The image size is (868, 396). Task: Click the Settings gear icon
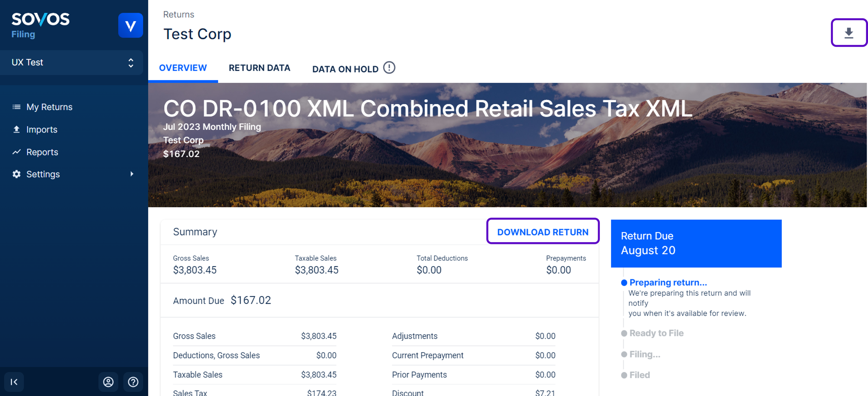point(16,174)
